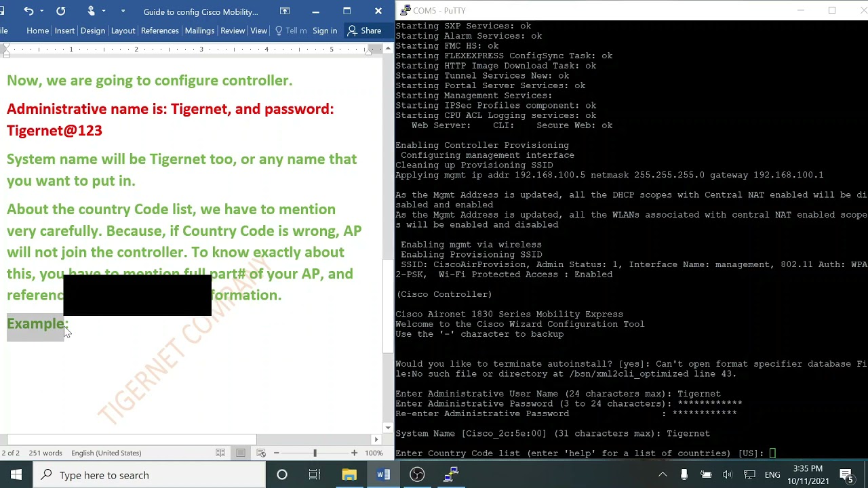Switch to the Insert tab

(64, 30)
